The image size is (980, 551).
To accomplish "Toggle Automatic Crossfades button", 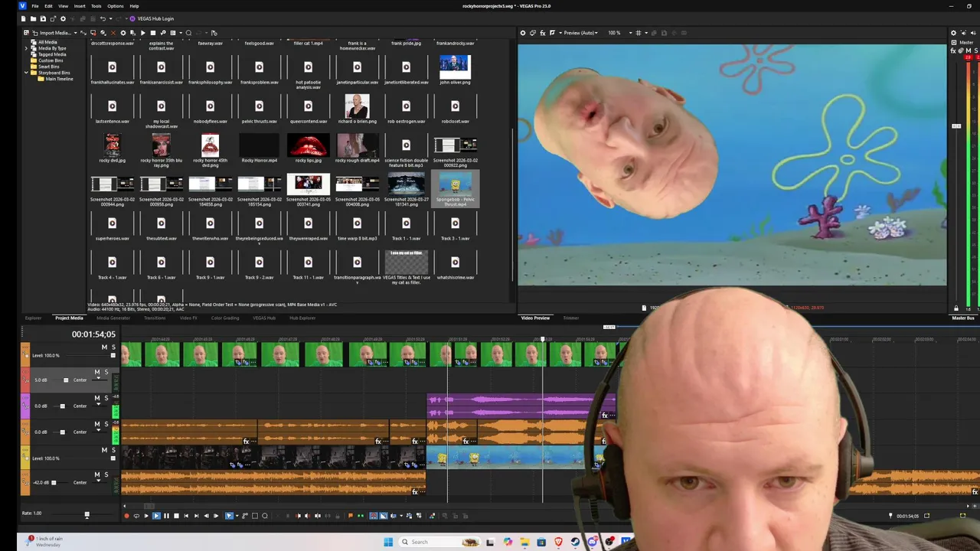I will 383,516.
